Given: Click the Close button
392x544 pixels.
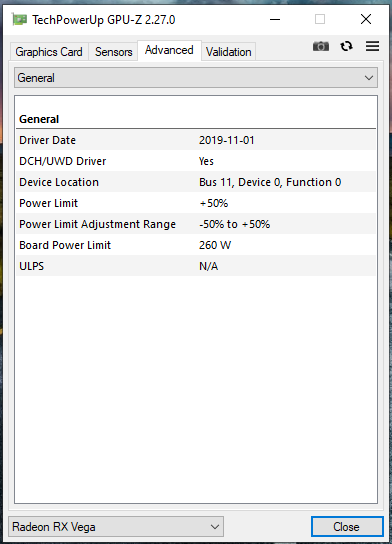Looking at the screenshot, I should click(x=347, y=527).
